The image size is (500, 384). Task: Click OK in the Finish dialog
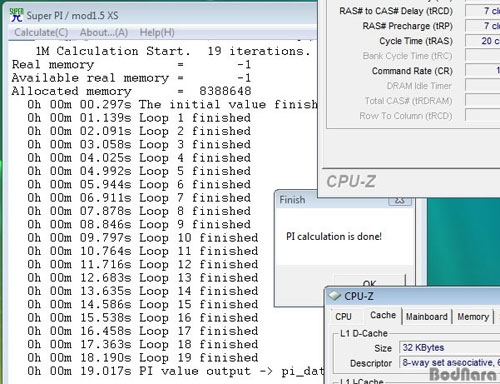point(370,281)
